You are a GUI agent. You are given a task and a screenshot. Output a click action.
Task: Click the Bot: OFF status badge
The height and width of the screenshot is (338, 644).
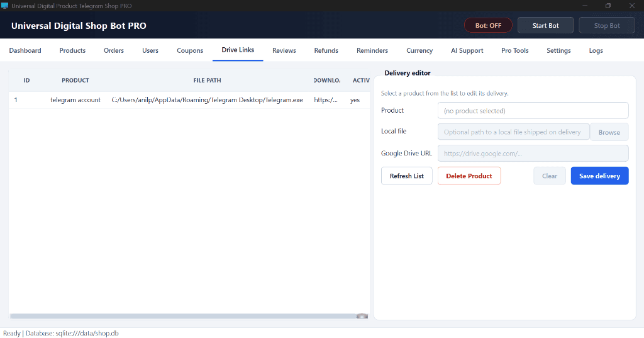488,26
